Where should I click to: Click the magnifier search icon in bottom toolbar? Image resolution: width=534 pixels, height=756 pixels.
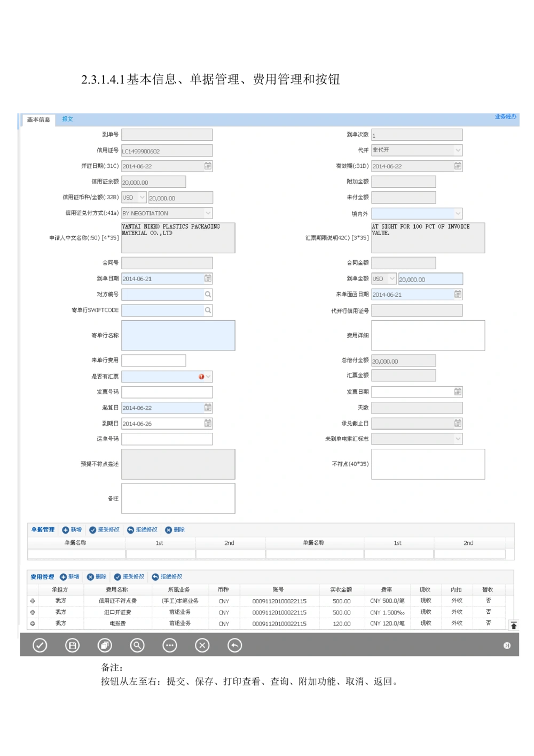[138, 645]
